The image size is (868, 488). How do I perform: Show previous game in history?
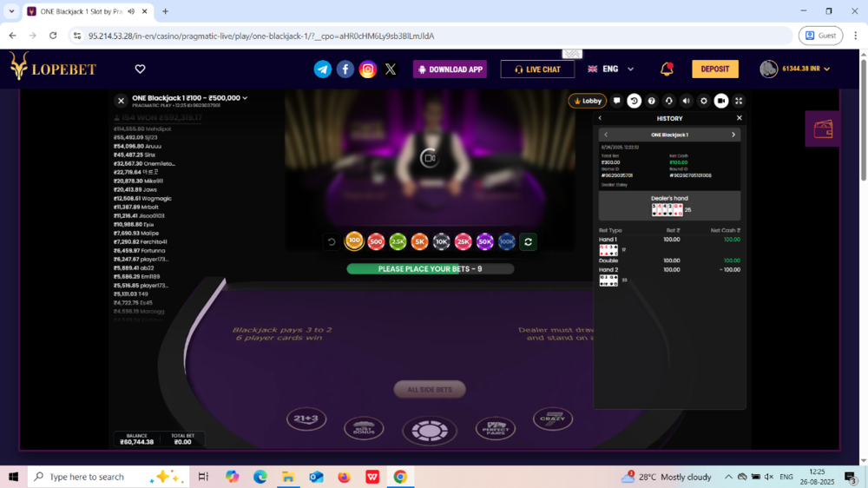point(606,135)
